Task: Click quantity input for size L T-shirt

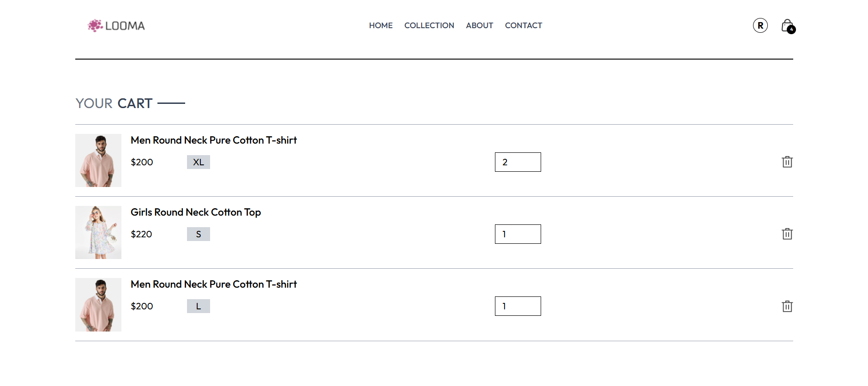Action: tap(518, 306)
